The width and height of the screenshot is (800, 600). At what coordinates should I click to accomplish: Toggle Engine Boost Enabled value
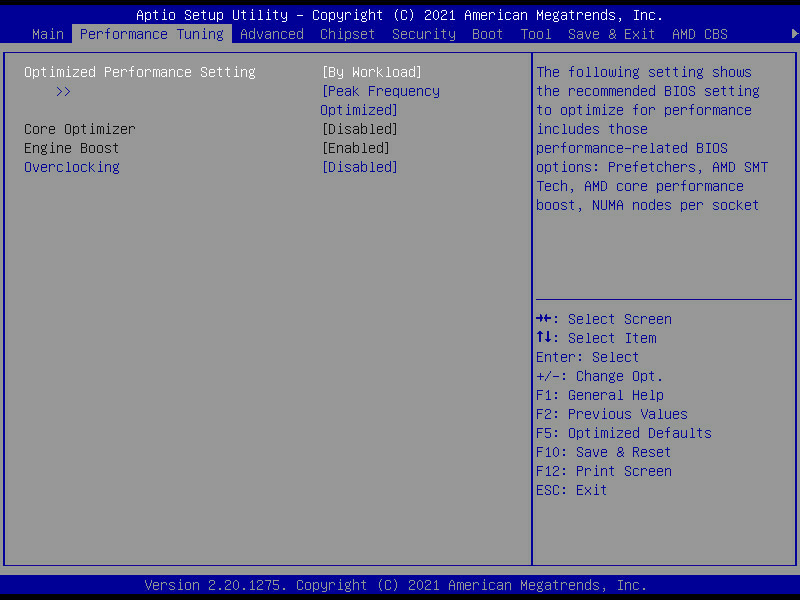pos(355,148)
